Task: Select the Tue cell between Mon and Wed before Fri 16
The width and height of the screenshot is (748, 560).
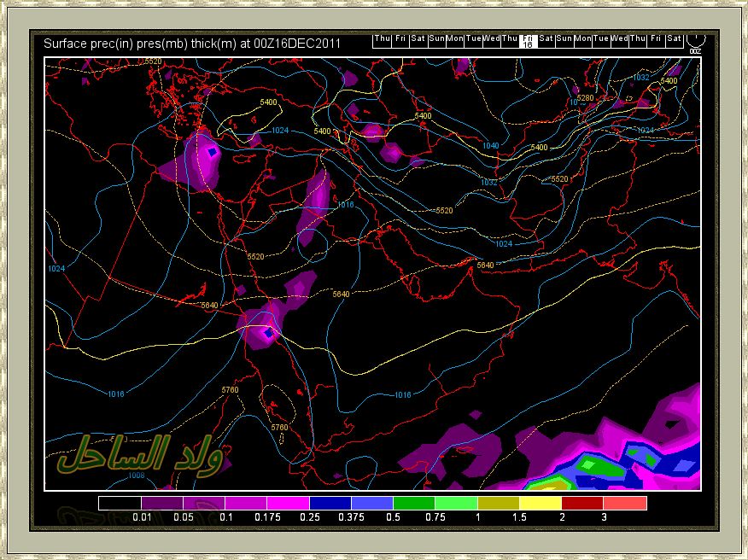Action: point(473,41)
